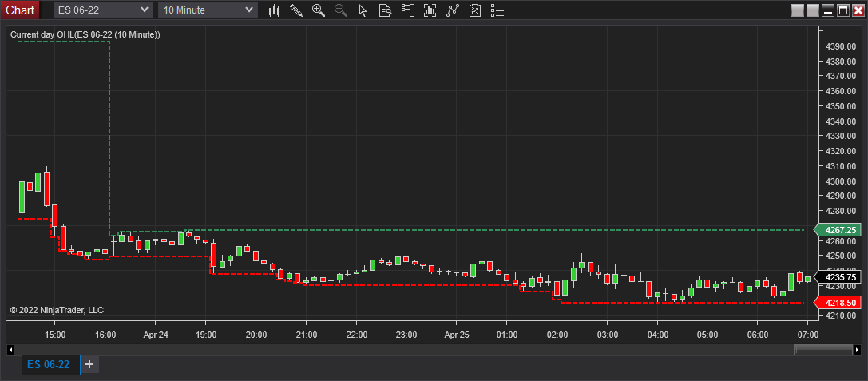
Task: Click the 05:00 time axis label
Action: 707,335
